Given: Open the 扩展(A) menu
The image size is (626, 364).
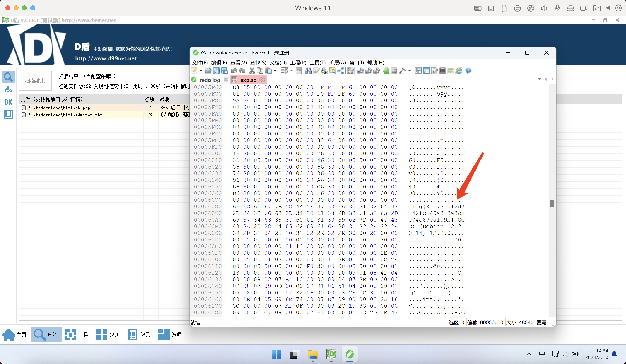Looking at the screenshot, I should (337, 63).
